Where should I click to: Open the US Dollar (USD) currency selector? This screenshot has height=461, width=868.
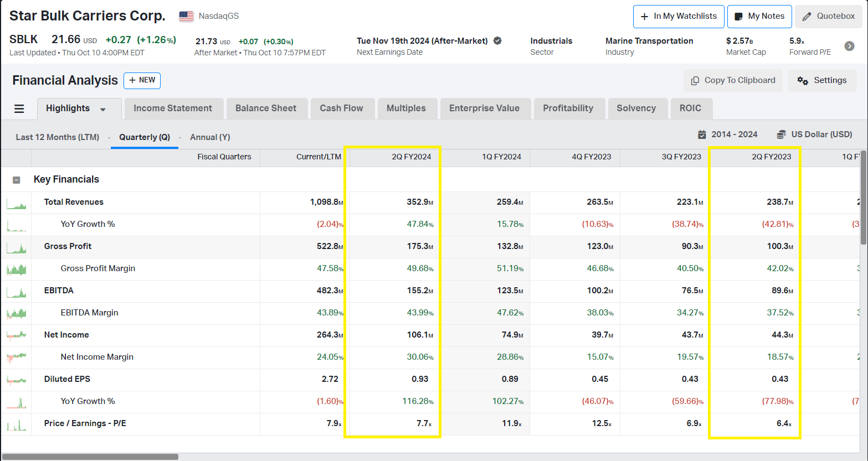821,134
